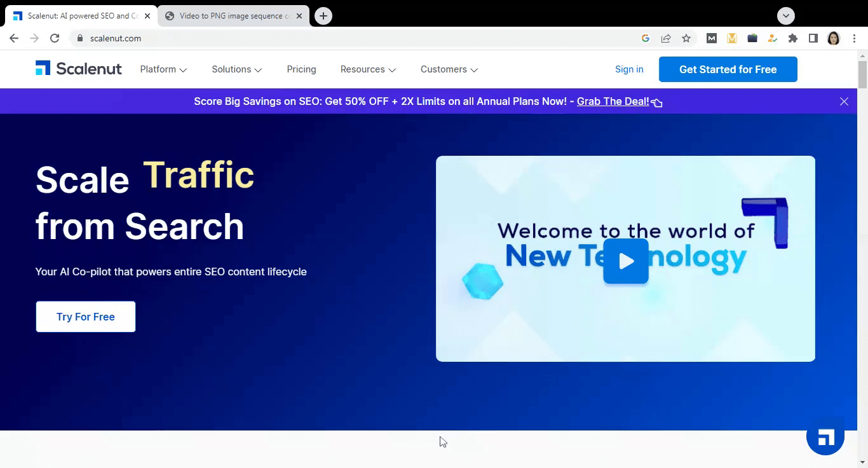This screenshot has height=468, width=868.
Task: Open new tab with plus button
Action: [x=323, y=16]
